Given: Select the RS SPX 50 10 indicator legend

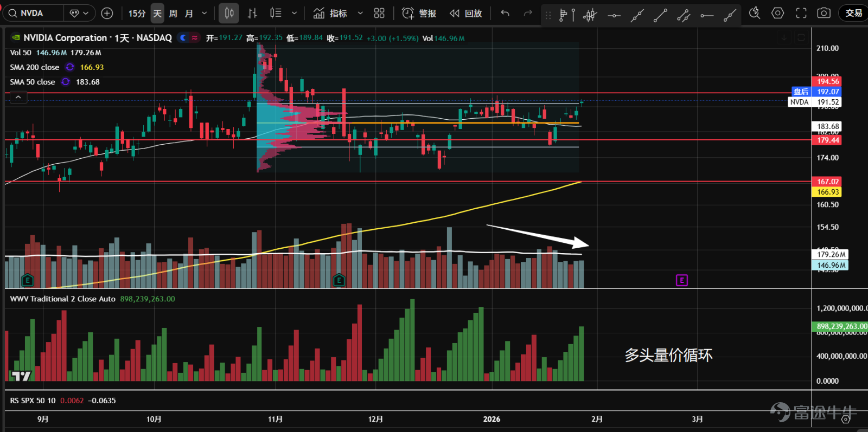Looking at the screenshot, I should [x=33, y=401].
